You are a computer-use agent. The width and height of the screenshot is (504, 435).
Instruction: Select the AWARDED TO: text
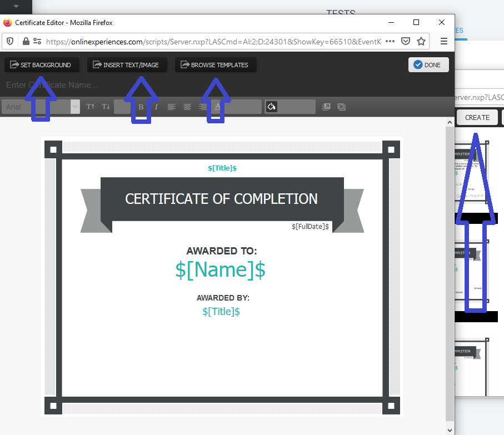pyautogui.click(x=222, y=251)
